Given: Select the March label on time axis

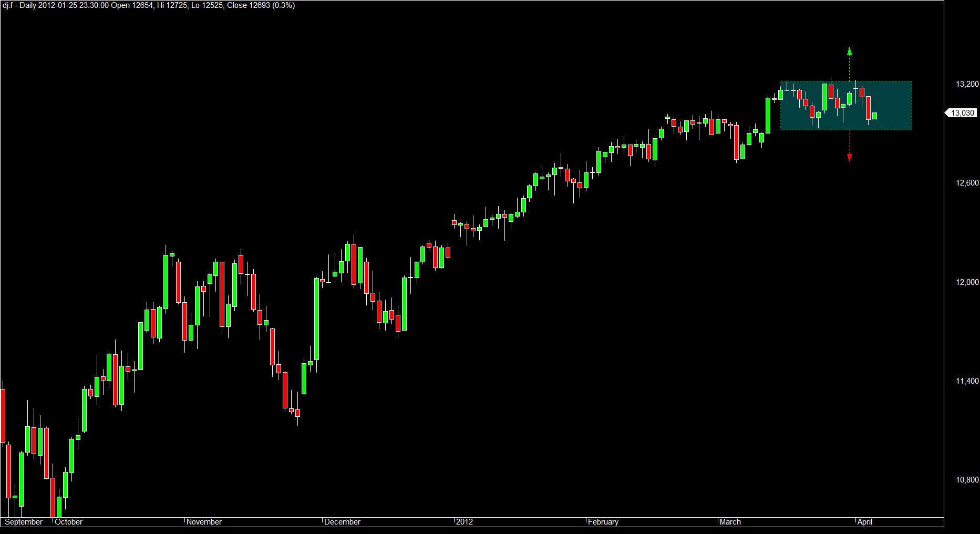Looking at the screenshot, I should click(730, 522).
